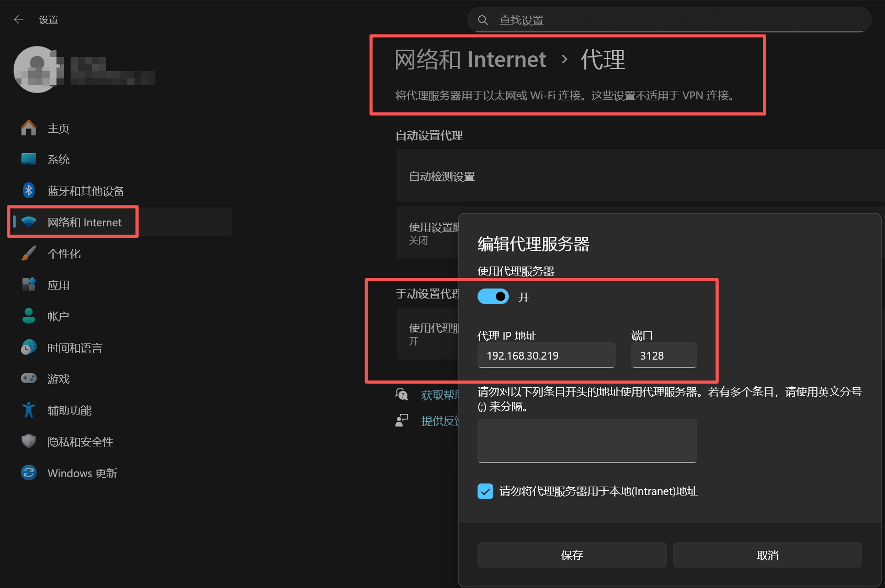Click the feedback person icon
Image resolution: width=885 pixels, height=588 pixels.
pos(402,420)
